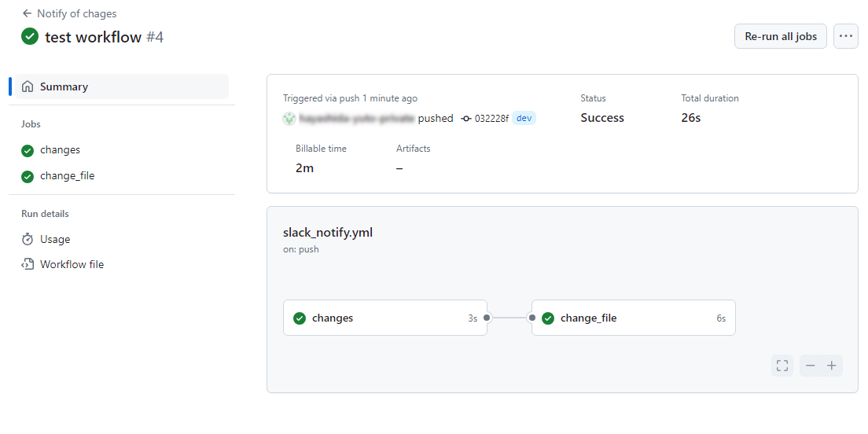The image size is (868, 434).
Task: Zoom in the workflow graph
Action: (832, 366)
